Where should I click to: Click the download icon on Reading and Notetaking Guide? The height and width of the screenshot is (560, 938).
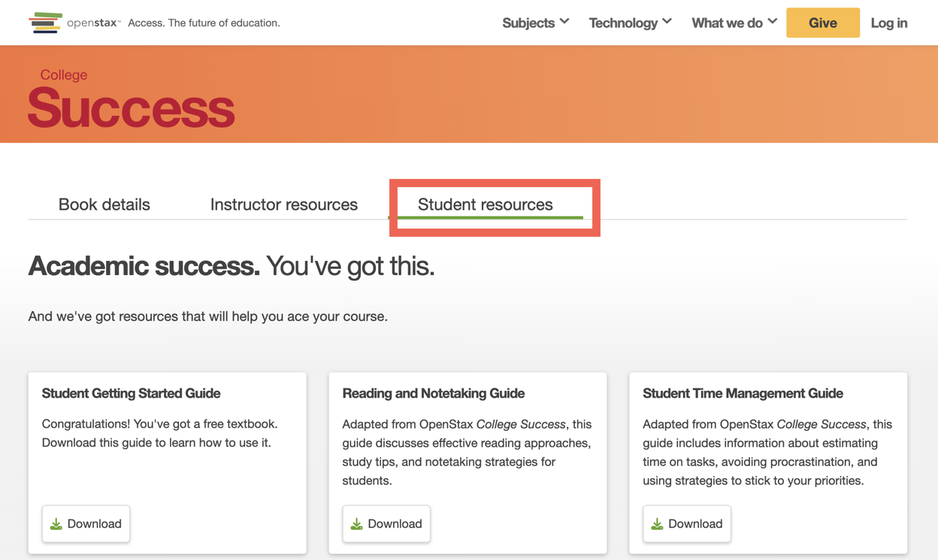pos(357,523)
